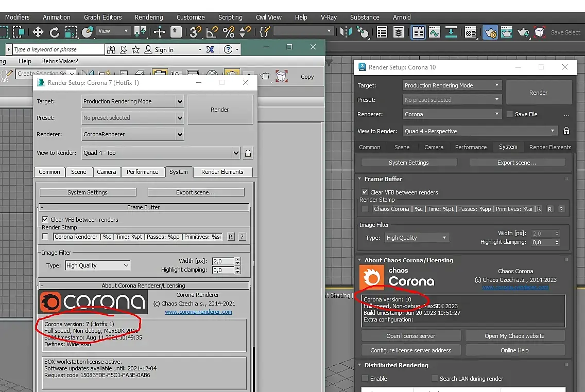The image size is (585, 392).
Task: Open High Quality filter dropdown in Corona 10
Action: tap(417, 238)
